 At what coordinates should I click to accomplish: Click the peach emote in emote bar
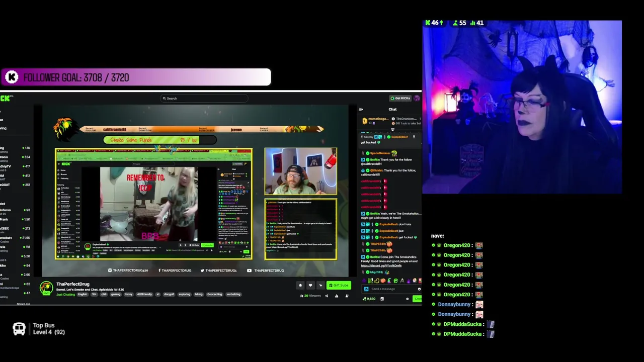[x=383, y=281]
